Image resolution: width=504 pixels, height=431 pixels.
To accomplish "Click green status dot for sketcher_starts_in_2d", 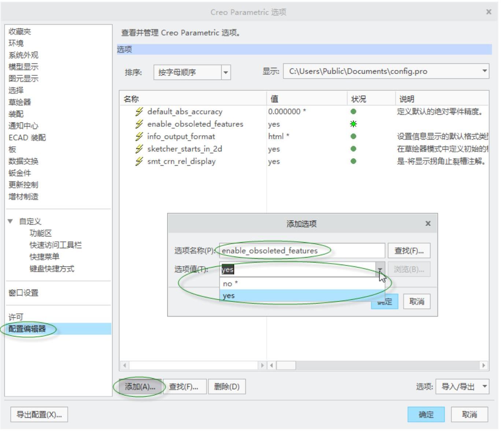I will 353,149.
